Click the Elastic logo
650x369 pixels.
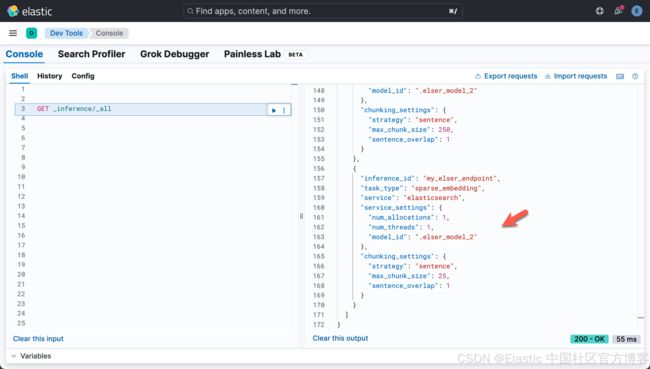[30, 11]
